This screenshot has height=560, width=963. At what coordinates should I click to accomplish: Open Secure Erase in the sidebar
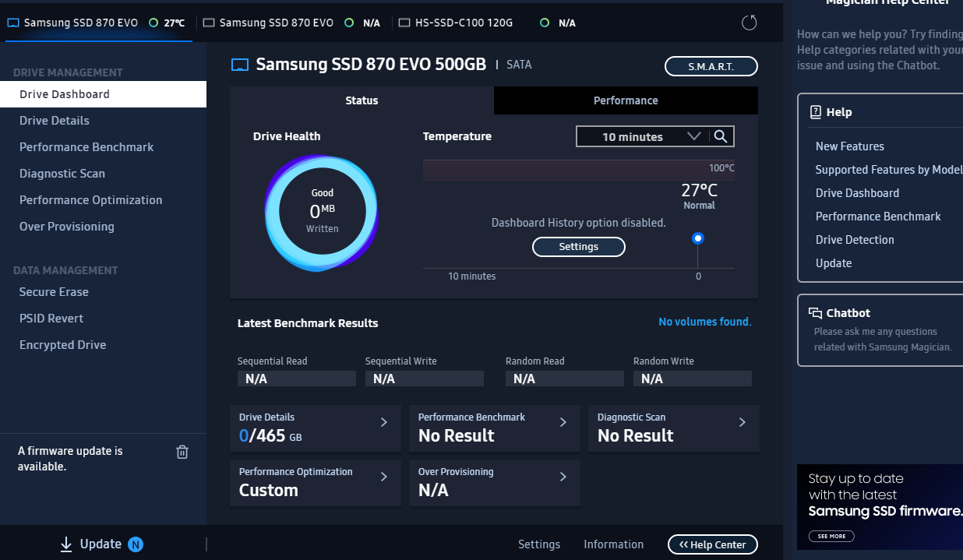coord(103,292)
